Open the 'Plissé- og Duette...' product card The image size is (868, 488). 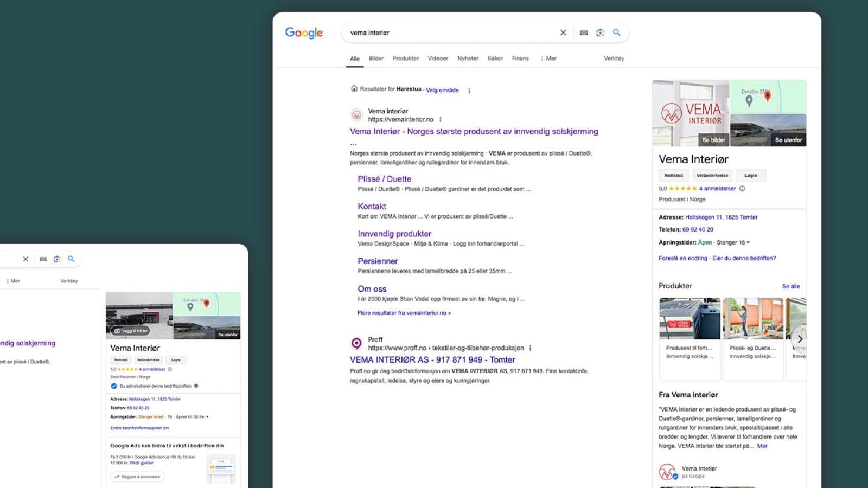(753, 339)
